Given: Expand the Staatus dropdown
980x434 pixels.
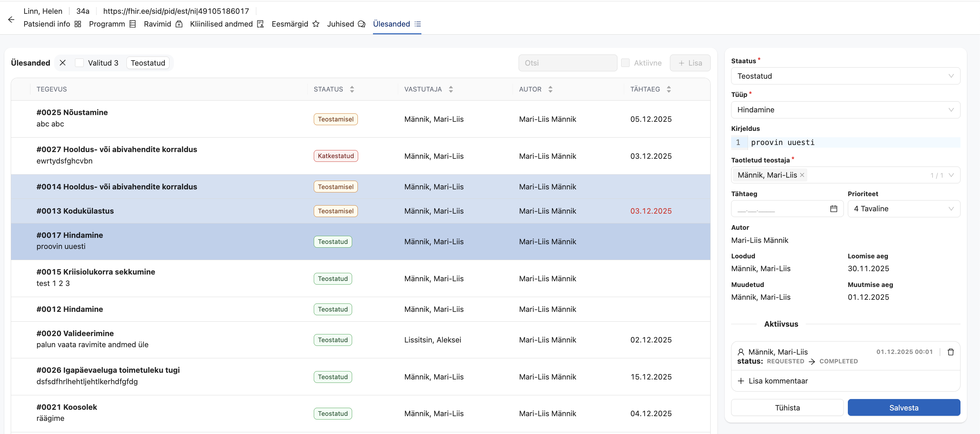Looking at the screenshot, I should (845, 76).
